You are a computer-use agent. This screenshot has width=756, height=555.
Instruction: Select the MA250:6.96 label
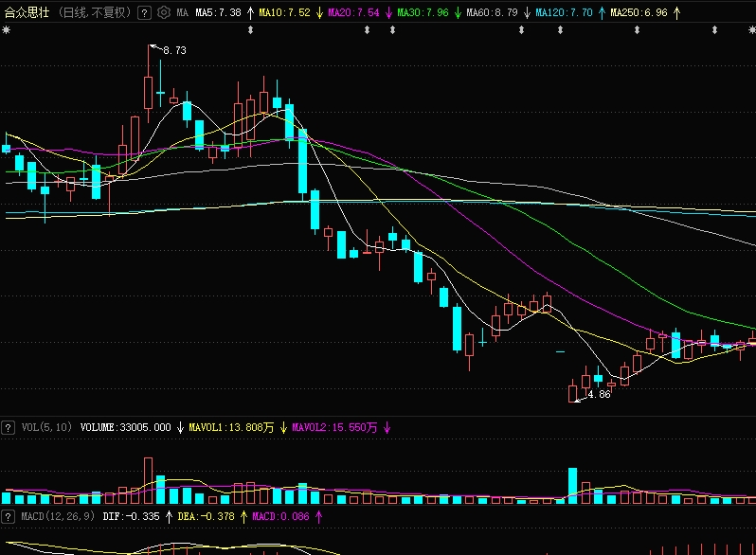point(639,12)
